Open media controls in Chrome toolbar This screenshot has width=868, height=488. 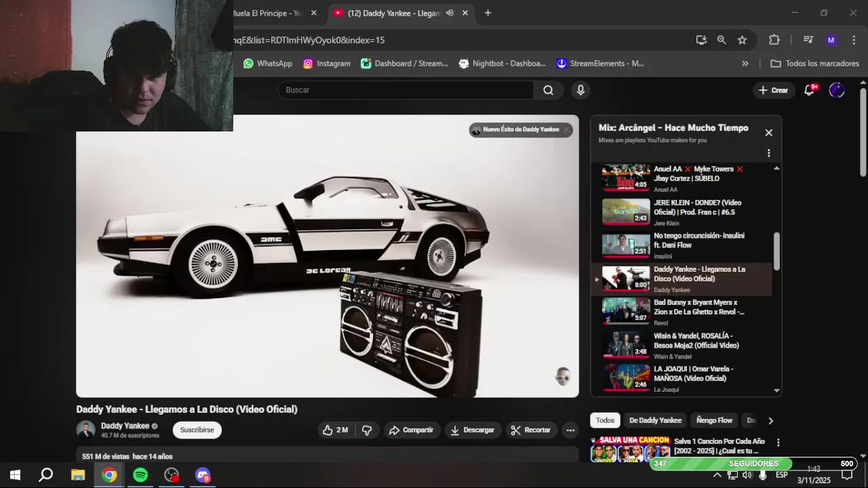click(808, 40)
